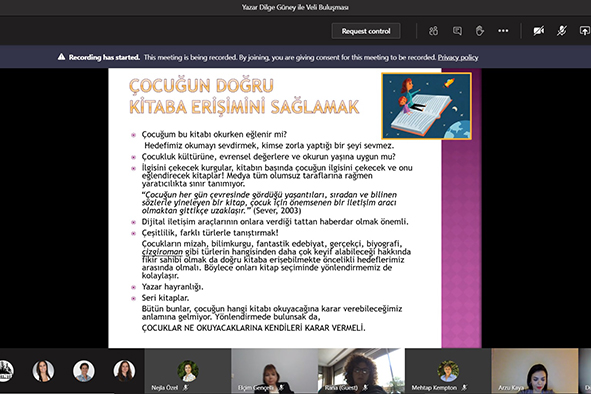Select Elçim Gençer's video tile

click(x=274, y=371)
